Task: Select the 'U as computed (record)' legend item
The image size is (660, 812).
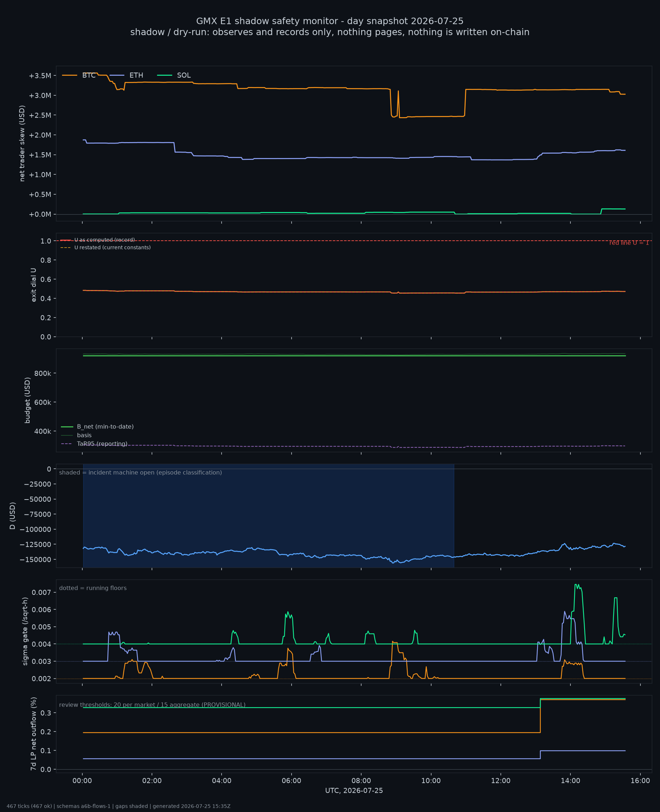Action: click(97, 240)
